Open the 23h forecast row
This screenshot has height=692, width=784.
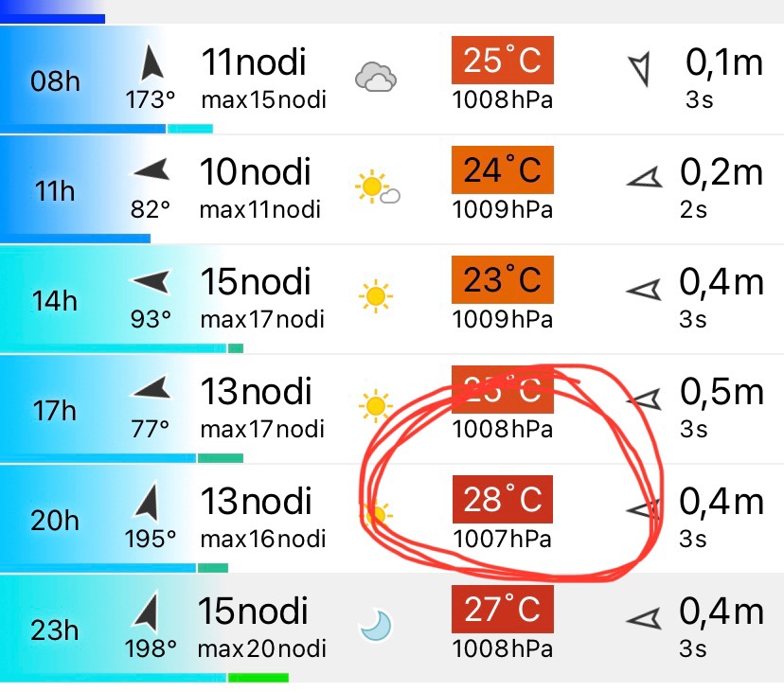pyautogui.click(x=392, y=627)
